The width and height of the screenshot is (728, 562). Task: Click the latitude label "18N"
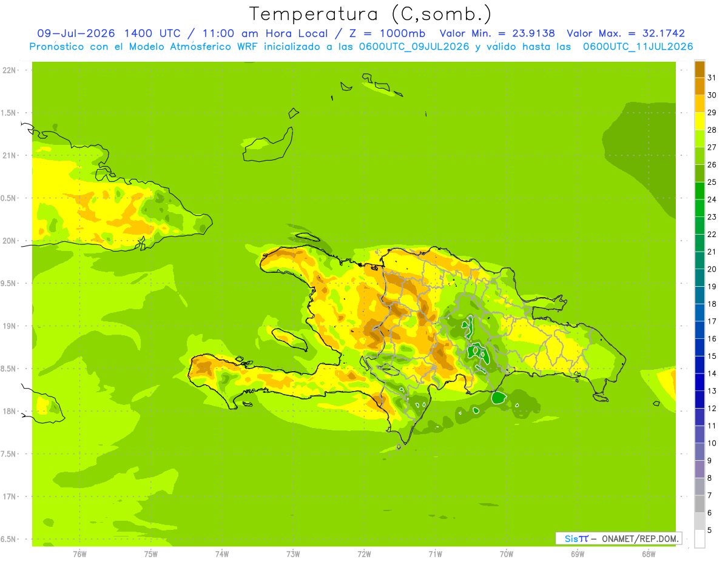tap(9, 411)
